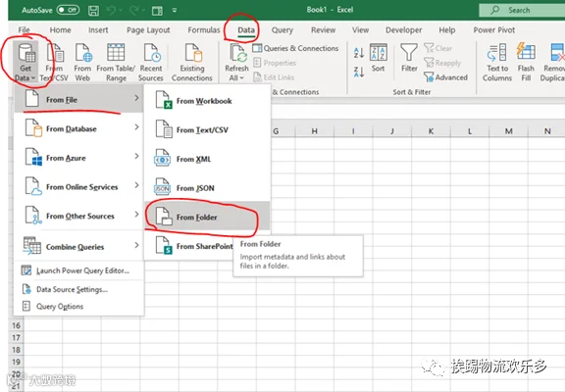This screenshot has height=392, width=565.
Task: Switch to the Developer tab
Action: [403, 30]
